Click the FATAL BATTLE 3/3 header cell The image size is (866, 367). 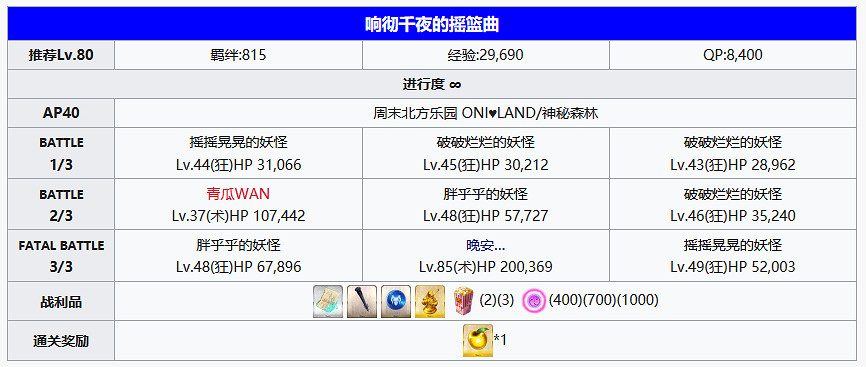click(61, 256)
